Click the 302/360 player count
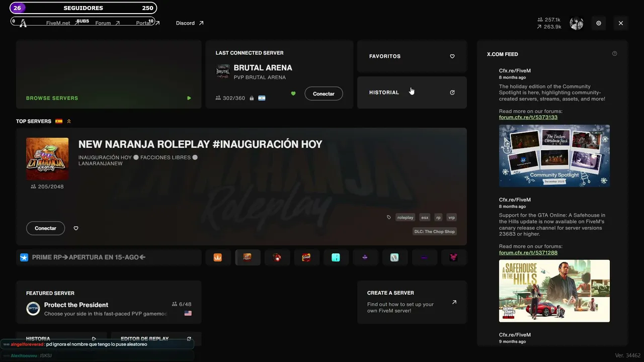Screen dimensions: 644x362 pos(230,98)
